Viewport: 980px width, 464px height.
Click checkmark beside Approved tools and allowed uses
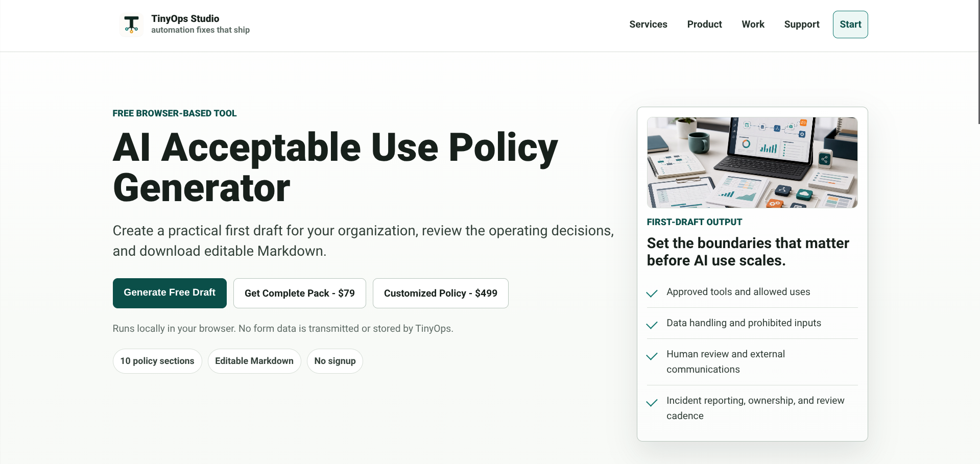652,293
